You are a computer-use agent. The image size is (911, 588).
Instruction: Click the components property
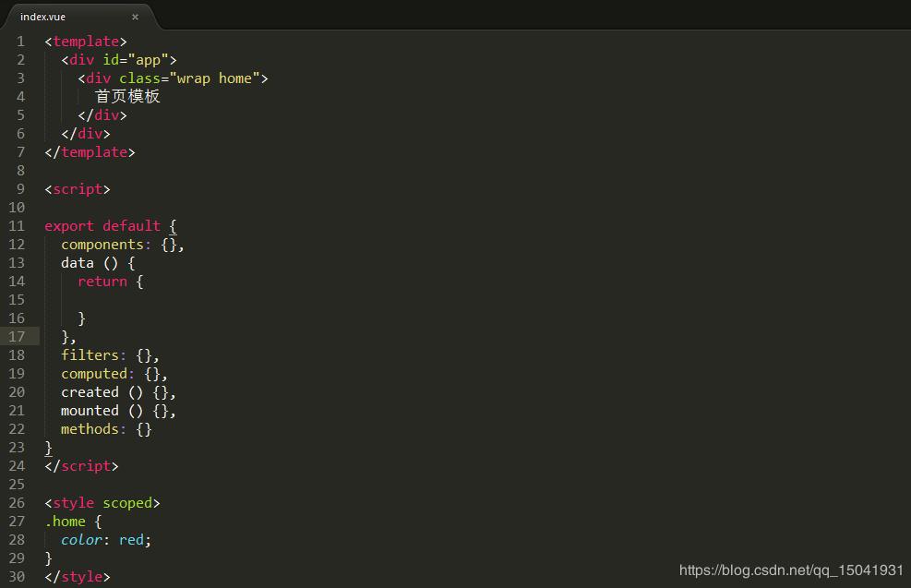pyautogui.click(x=102, y=245)
